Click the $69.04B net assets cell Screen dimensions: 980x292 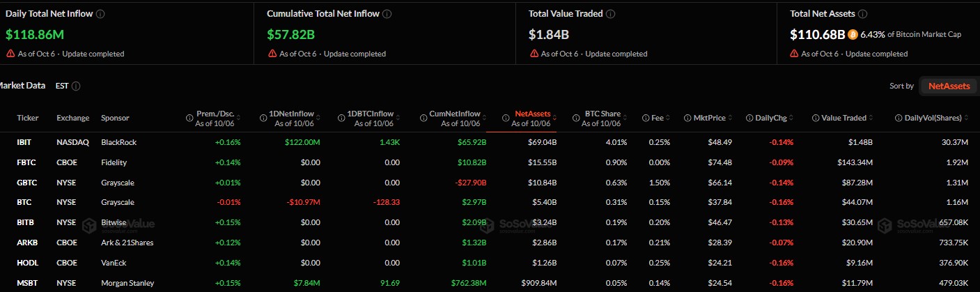coord(542,142)
